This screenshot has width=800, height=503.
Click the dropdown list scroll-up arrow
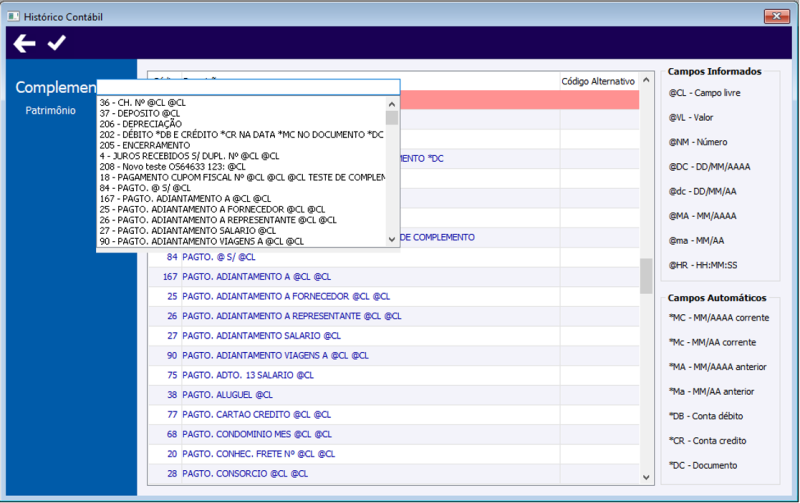coord(392,104)
